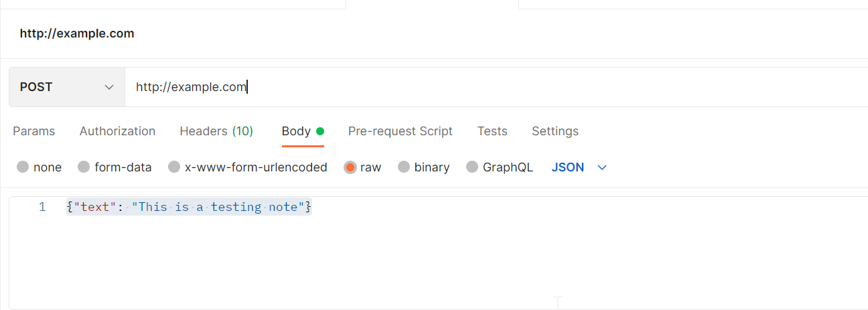Viewport: 868px width, 310px height.
Task: Go to the Headers (10) tab
Action: click(216, 131)
